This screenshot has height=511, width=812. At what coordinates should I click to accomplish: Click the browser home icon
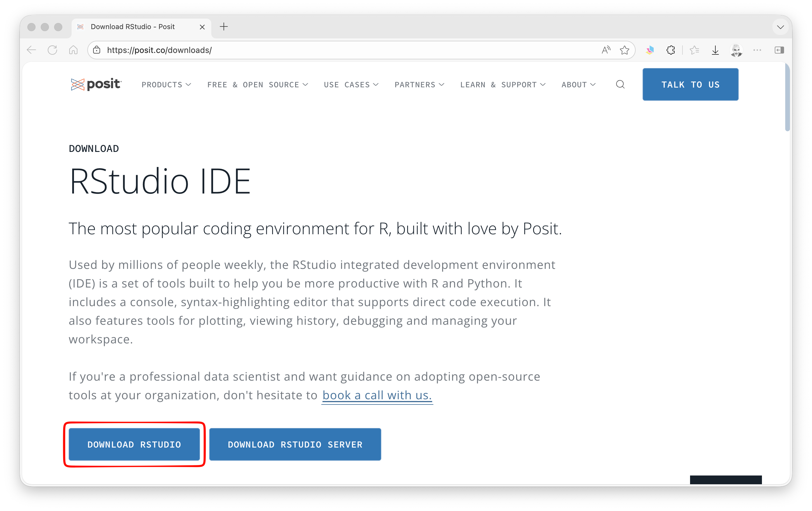pos(73,50)
